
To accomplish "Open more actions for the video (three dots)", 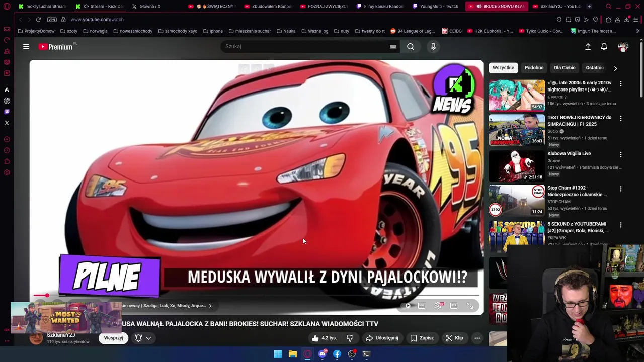I will tap(477, 338).
